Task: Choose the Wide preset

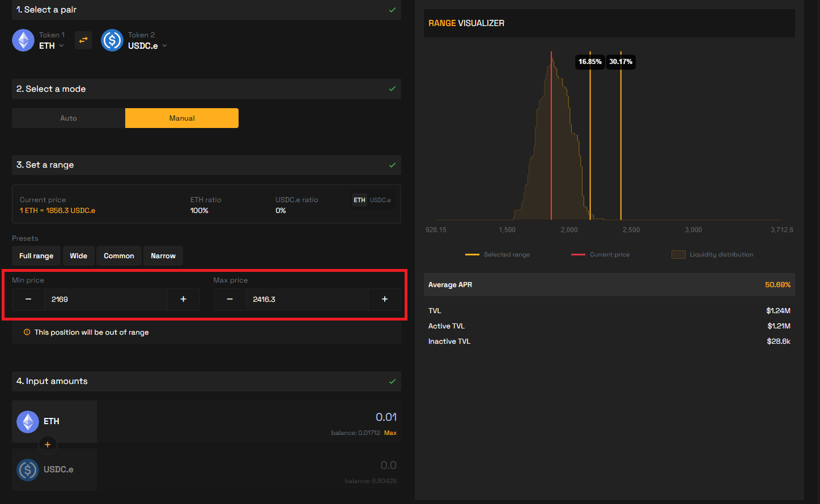Action: pos(78,255)
